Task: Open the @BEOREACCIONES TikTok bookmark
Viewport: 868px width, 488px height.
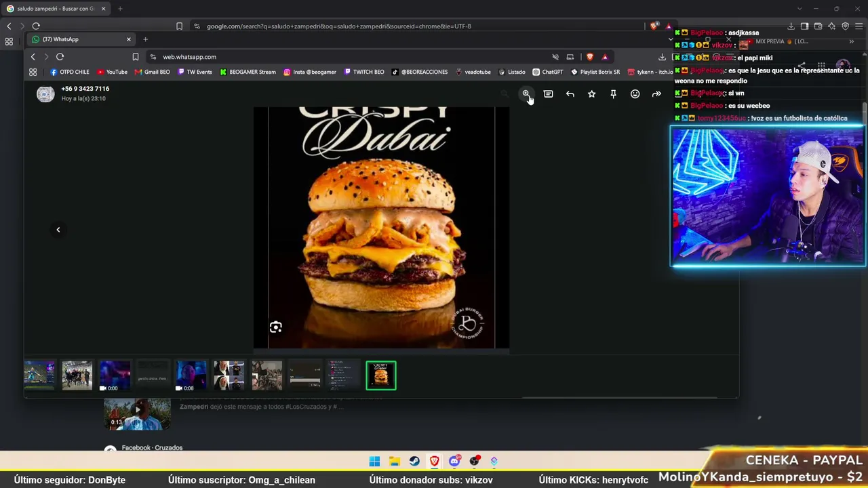Action: point(420,72)
